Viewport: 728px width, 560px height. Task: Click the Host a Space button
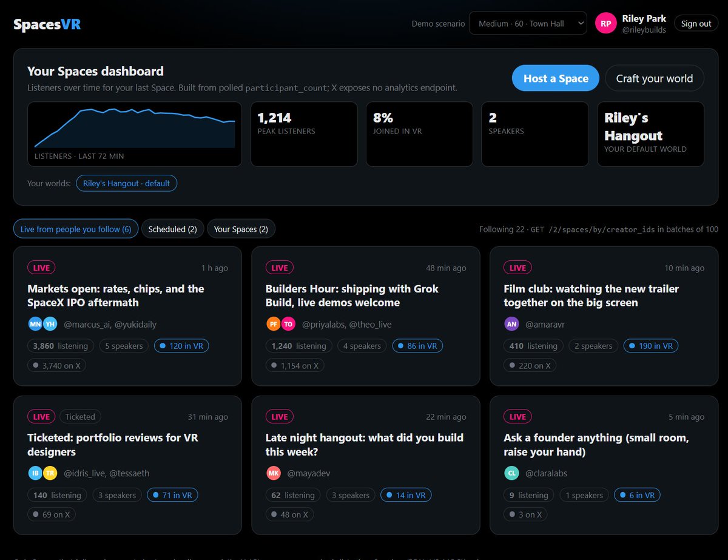pyautogui.click(x=556, y=78)
